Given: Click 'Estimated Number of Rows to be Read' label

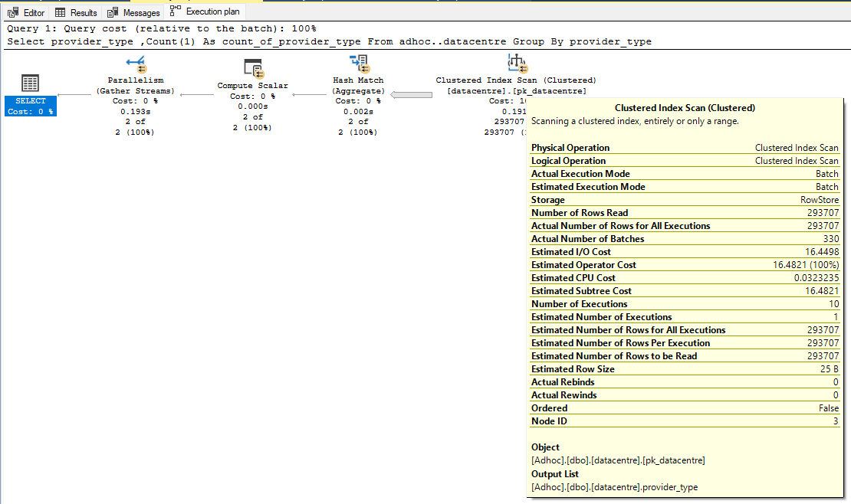Looking at the screenshot, I should pos(614,356).
